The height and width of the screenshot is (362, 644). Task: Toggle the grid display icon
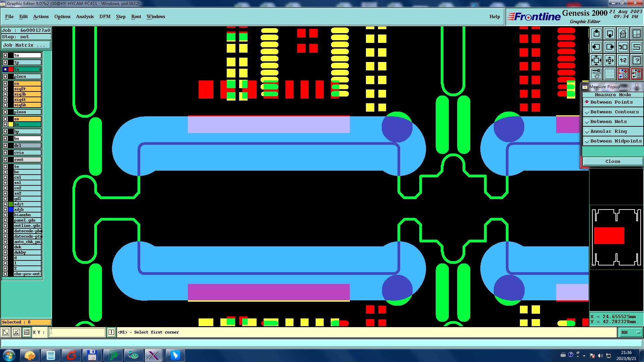[x=609, y=74]
